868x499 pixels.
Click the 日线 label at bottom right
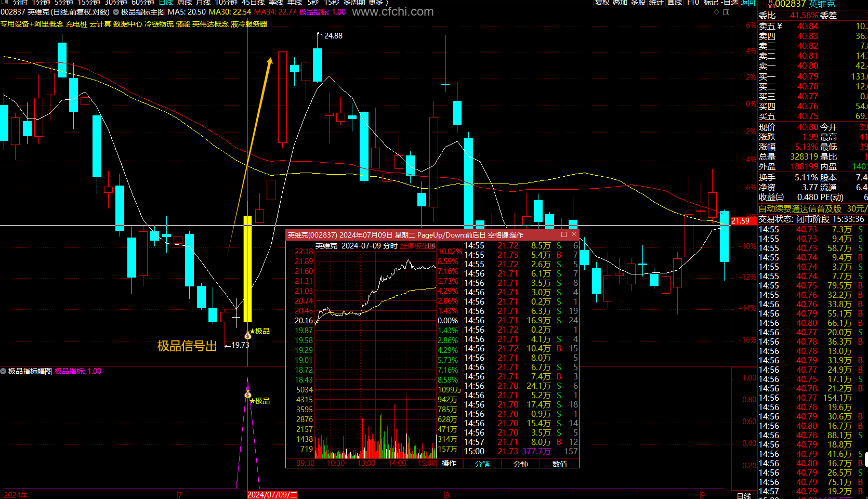click(x=744, y=495)
